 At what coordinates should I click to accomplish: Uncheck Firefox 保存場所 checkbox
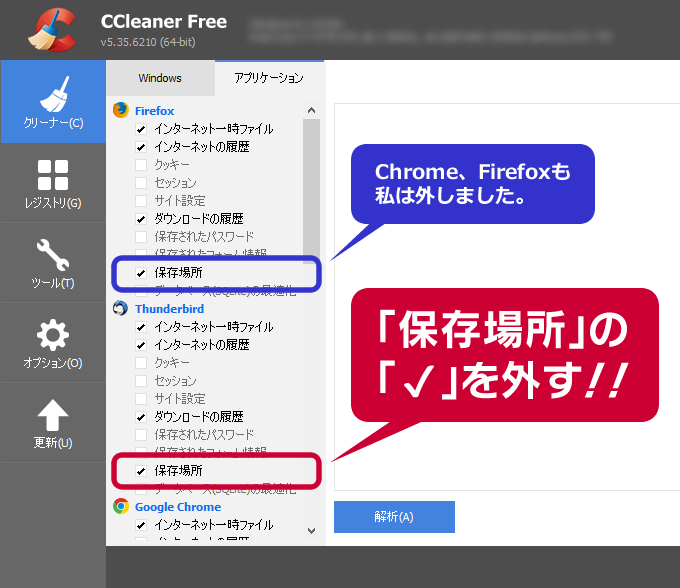[141, 273]
